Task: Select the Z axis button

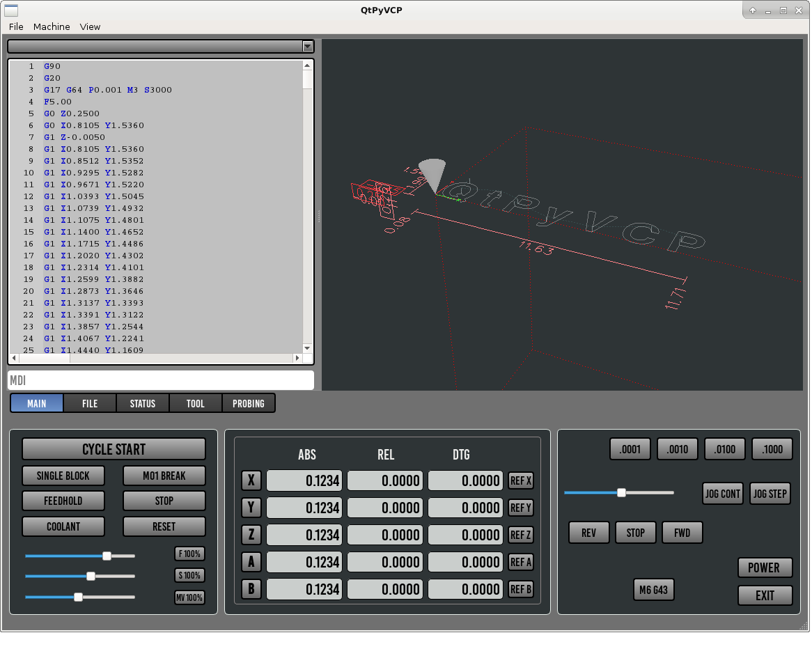Action: click(x=251, y=535)
